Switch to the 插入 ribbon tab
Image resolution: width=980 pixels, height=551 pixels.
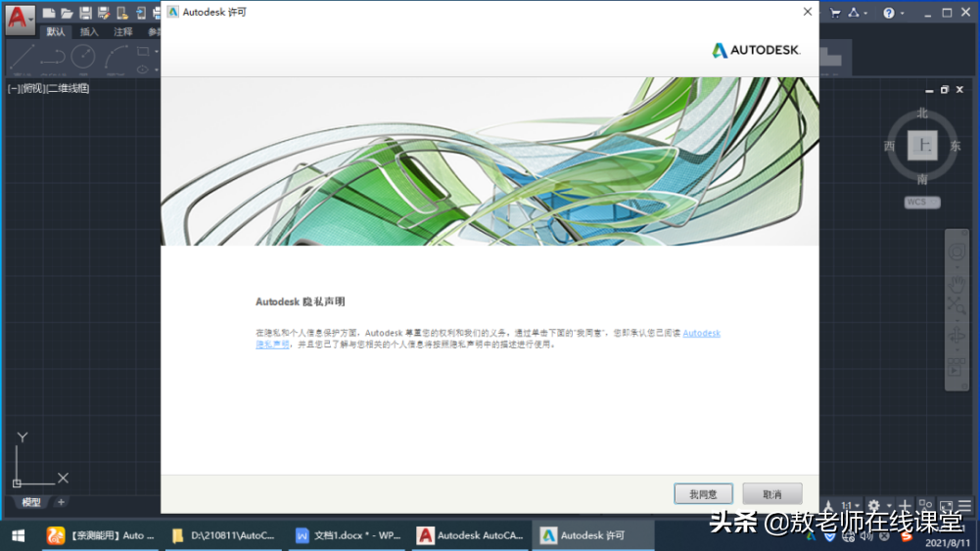(89, 32)
